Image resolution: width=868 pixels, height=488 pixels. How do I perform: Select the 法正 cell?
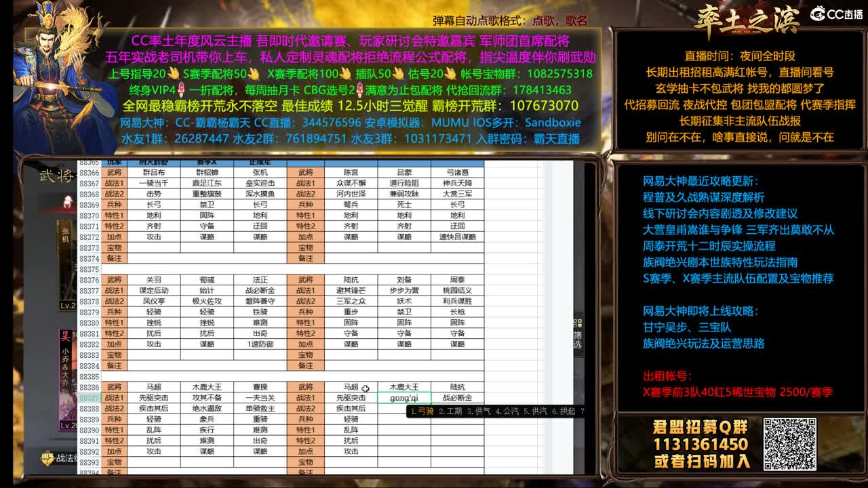coord(260,280)
